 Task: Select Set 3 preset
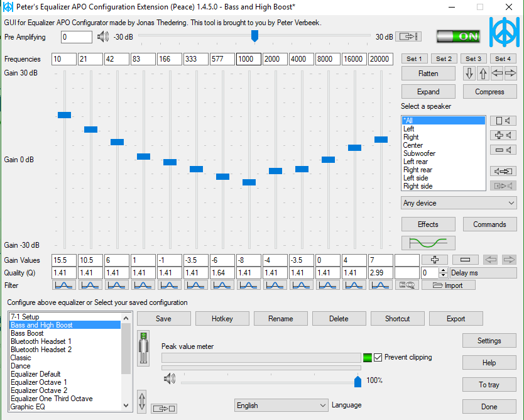point(473,58)
